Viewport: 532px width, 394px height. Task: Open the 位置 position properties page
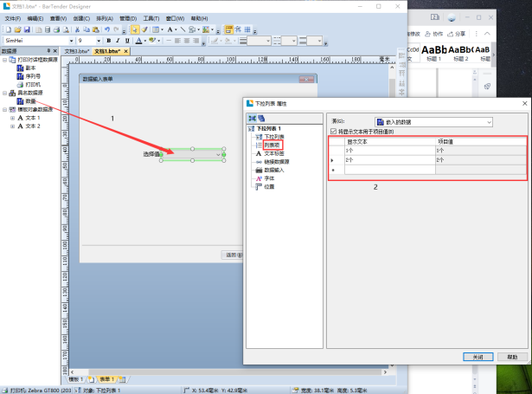tap(268, 186)
